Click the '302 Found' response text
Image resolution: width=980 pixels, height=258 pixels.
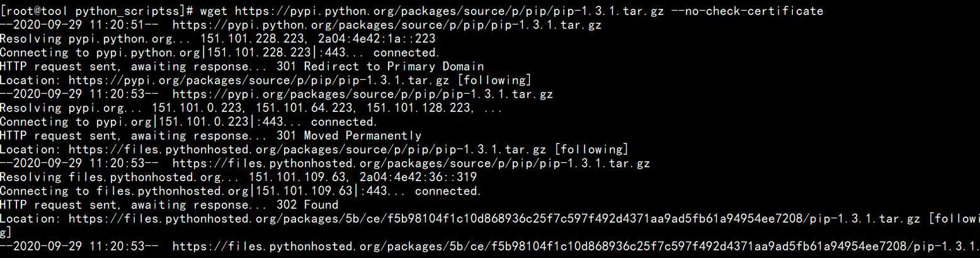[x=307, y=205]
